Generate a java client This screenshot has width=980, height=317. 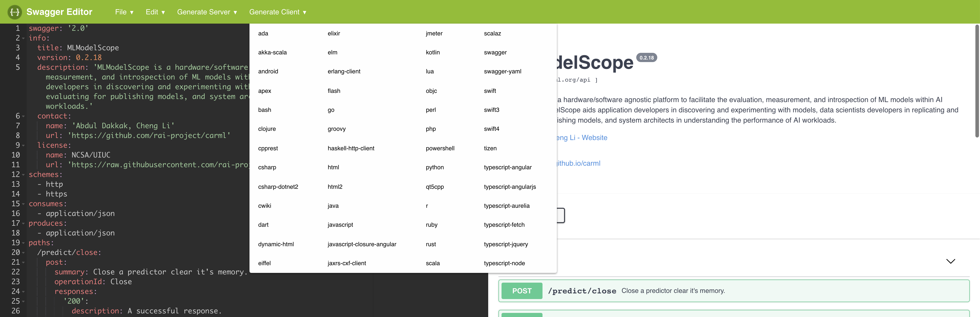pyautogui.click(x=333, y=206)
